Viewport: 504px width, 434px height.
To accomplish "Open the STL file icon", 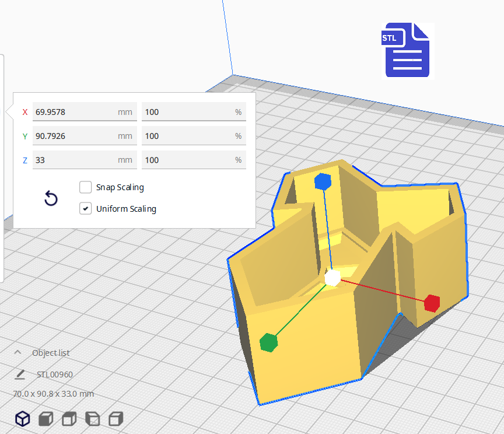I will click(407, 51).
